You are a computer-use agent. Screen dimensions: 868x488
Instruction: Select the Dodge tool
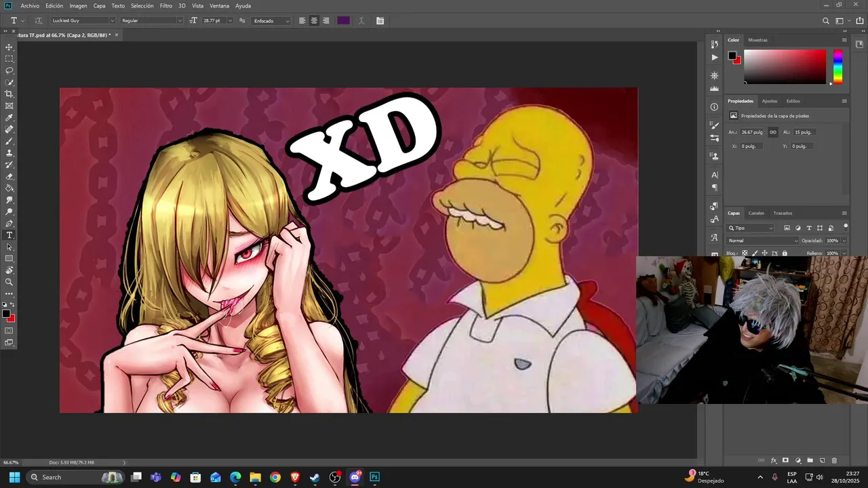pyautogui.click(x=9, y=211)
